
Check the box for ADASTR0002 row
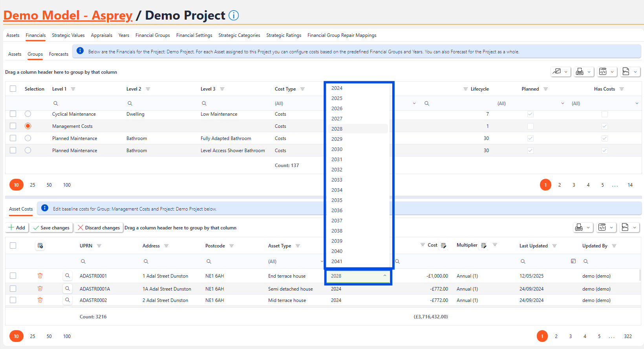[x=13, y=300]
